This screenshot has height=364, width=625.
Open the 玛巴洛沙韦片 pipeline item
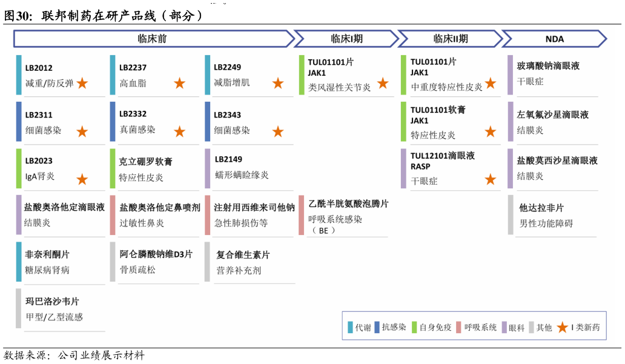pyautogui.click(x=58, y=309)
